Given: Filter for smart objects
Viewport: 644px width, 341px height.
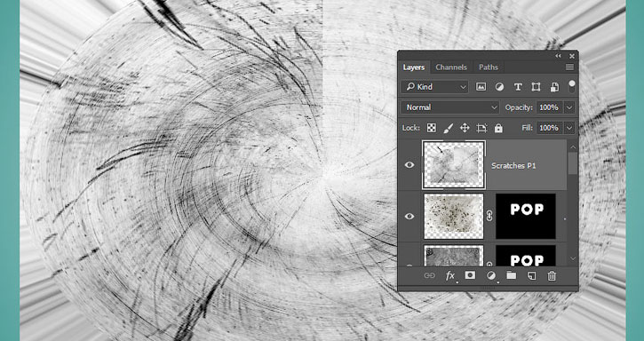Looking at the screenshot, I should click(x=554, y=87).
